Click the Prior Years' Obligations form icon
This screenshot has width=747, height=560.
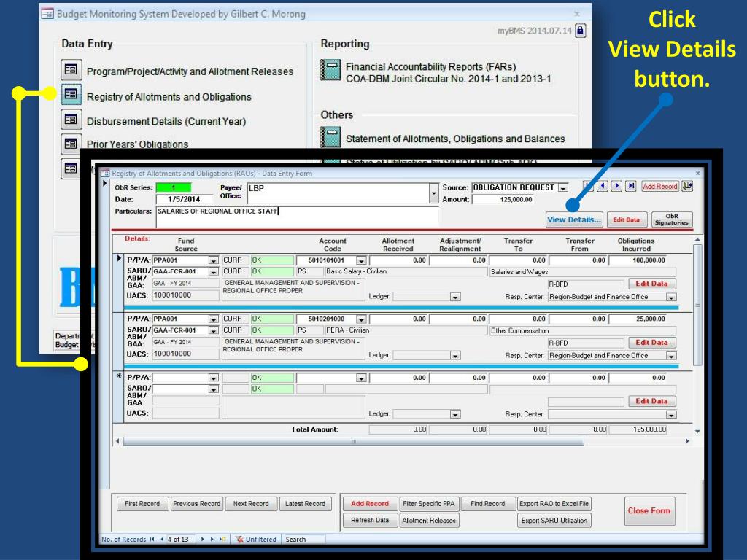click(x=71, y=144)
